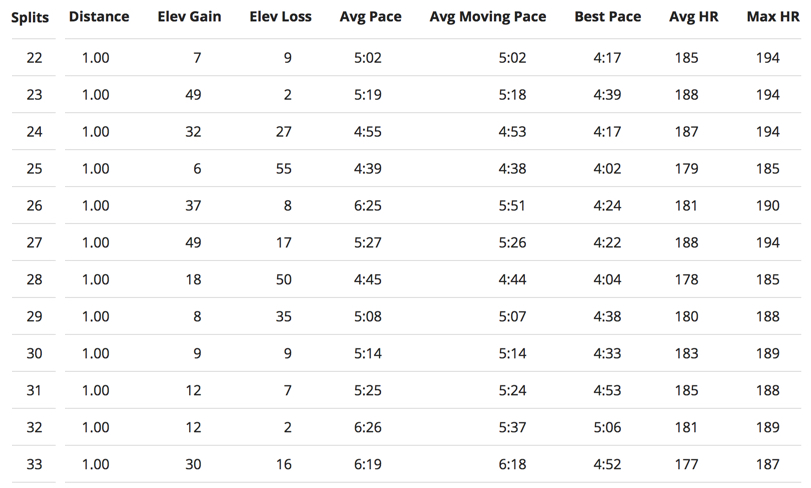This screenshot has height=488, width=811.
Task: Select split number 26 row label
Action: (x=34, y=206)
